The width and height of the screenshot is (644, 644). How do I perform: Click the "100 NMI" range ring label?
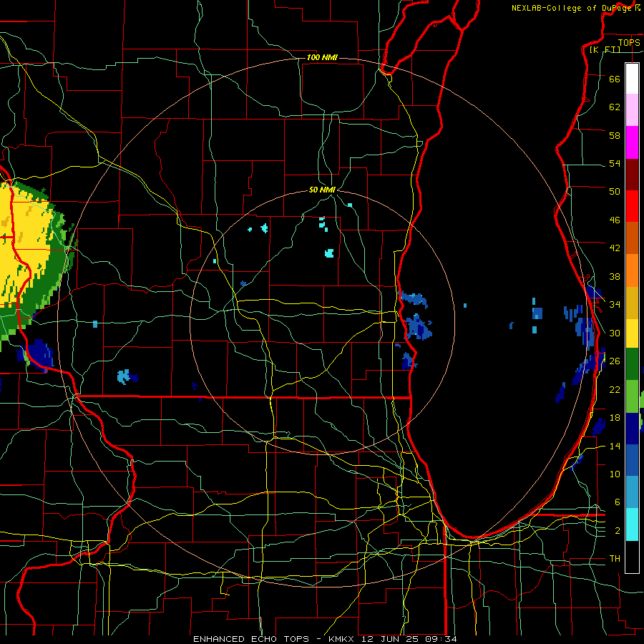tap(322, 57)
